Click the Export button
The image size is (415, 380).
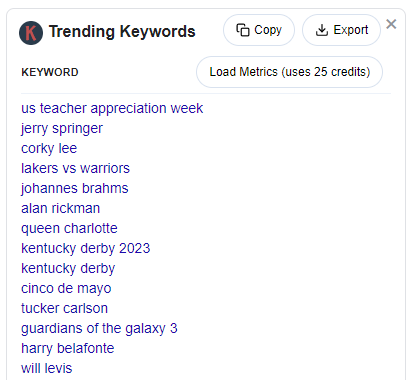(341, 30)
